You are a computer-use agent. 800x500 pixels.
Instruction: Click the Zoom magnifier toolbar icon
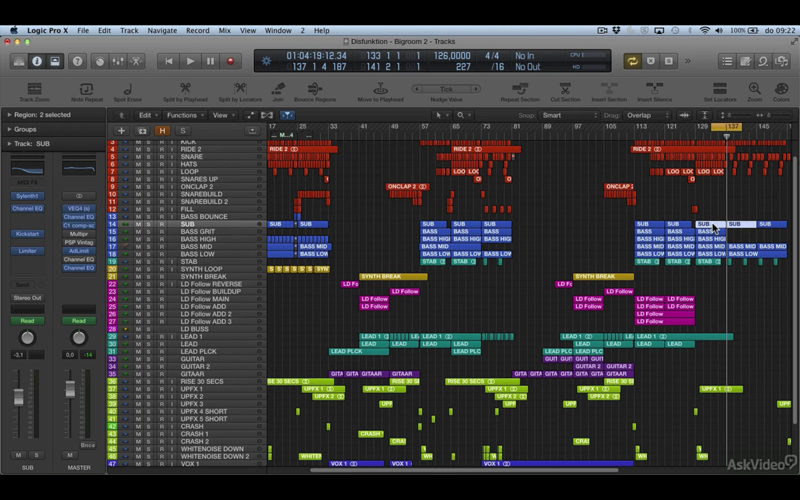pyautogui.click(x=755, y=92)
